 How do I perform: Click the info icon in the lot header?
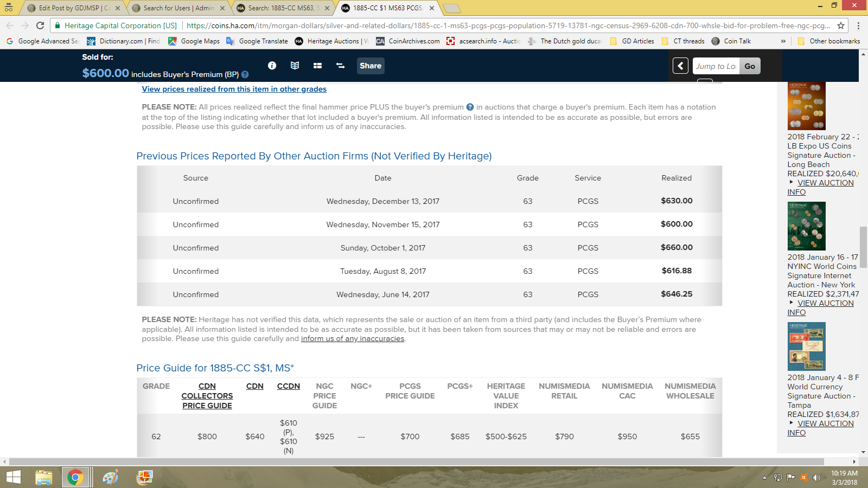coord(272,66)
